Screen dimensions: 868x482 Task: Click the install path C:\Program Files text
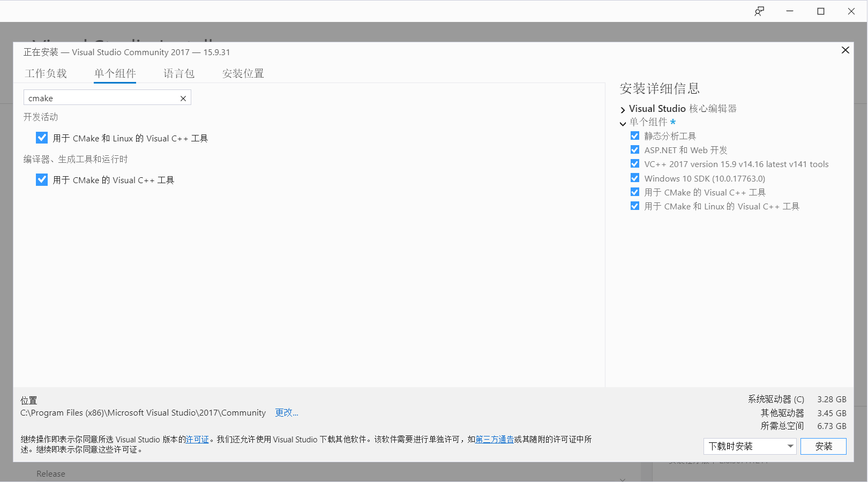point(143,412)
